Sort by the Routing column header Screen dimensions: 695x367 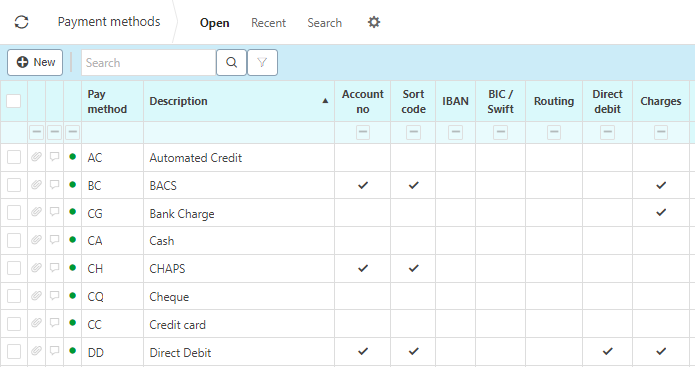tap(554, 101)
